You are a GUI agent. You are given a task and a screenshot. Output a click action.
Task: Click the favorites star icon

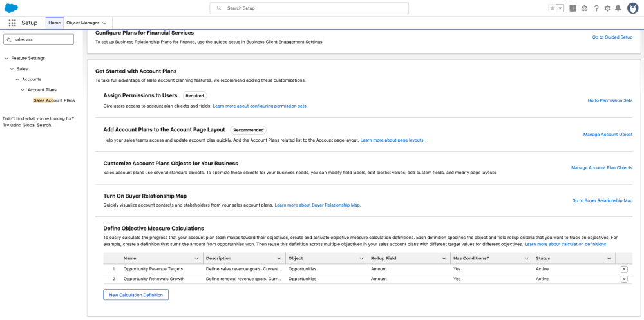point(553,8)
